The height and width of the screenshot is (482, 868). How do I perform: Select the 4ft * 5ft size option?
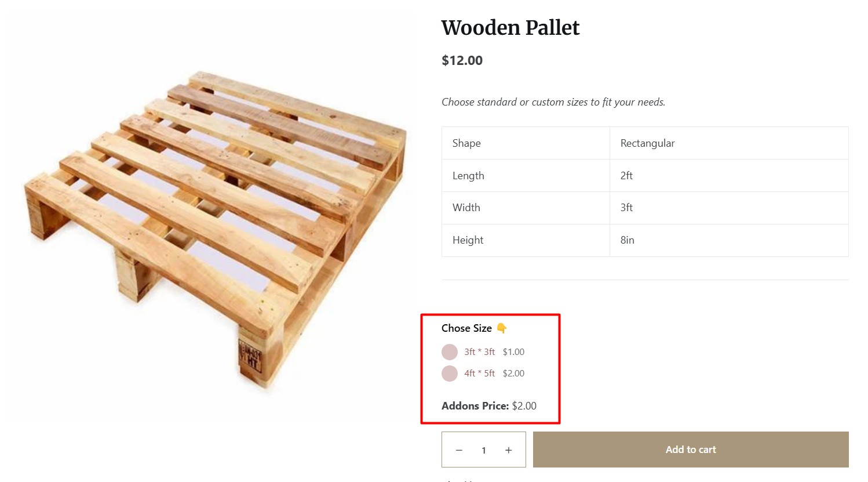[x=450, y=374]
